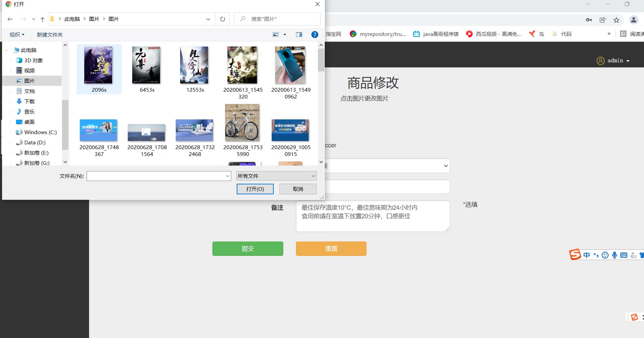The width and height of the screenshot is (644, 338).
Task: Click the search 图片 box
Action: coord(277,19)
